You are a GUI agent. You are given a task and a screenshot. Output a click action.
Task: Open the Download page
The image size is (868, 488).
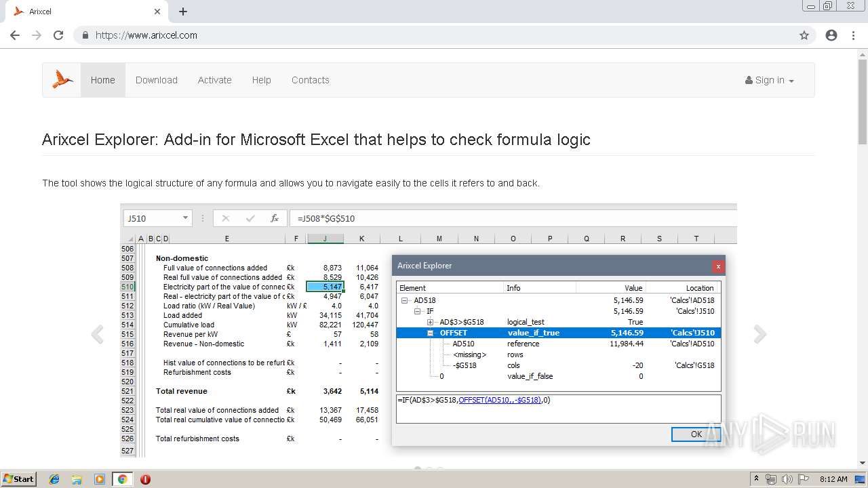[x=157, y=80]
